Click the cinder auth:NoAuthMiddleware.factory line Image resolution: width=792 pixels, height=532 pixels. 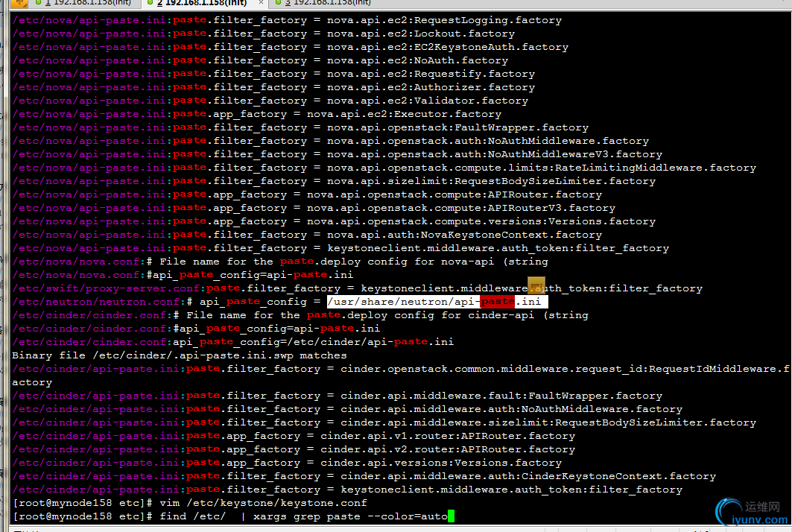tap(347, 409)
